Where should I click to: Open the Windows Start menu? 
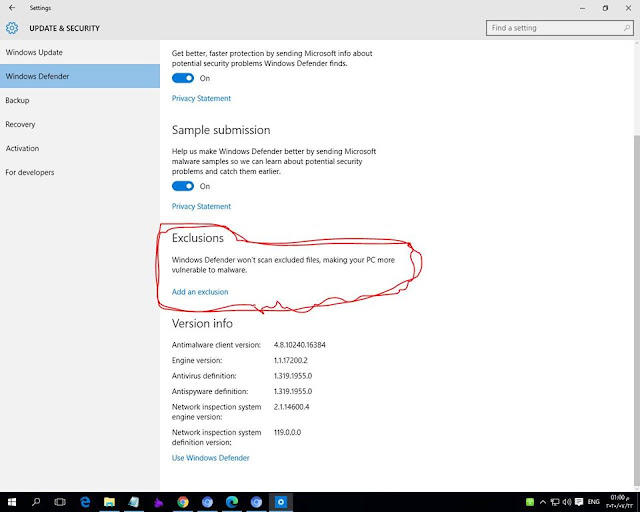tap(11, 502)
